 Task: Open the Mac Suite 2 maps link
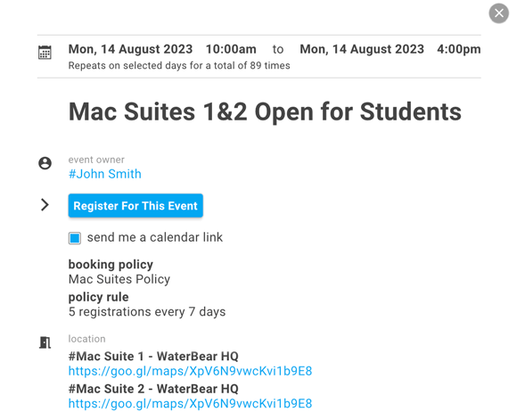190,404
